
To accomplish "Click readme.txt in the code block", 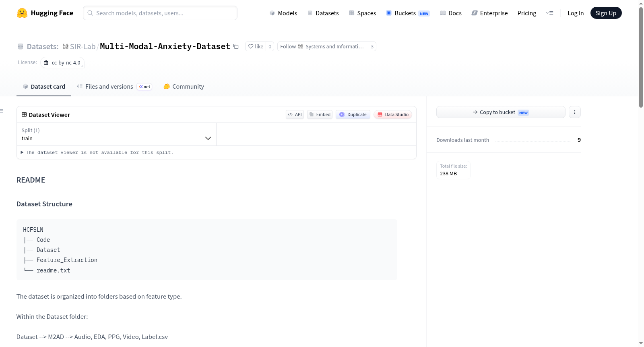I will point(54,270).
